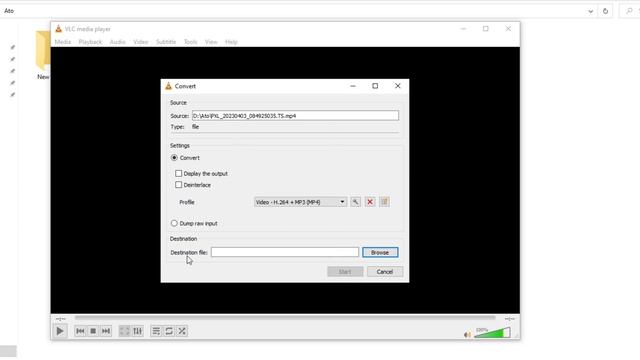The image size is (640, 360).
Task: Open the Profile dropdown list
Action: point(300,202)
